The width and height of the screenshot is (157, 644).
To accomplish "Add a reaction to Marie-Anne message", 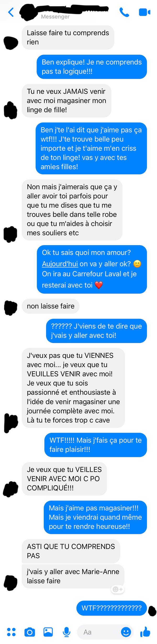I will (118, 589).
